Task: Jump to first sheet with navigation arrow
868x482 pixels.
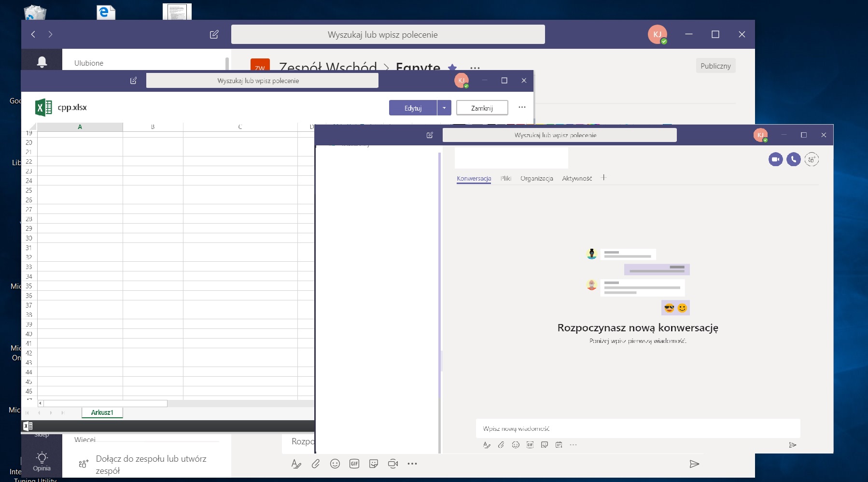Action: [x=27, y=413]
